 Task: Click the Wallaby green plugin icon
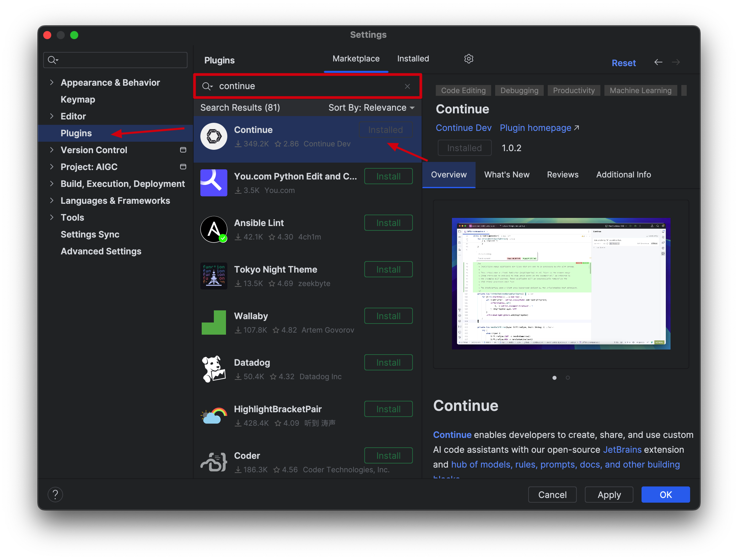click(214, 323)
